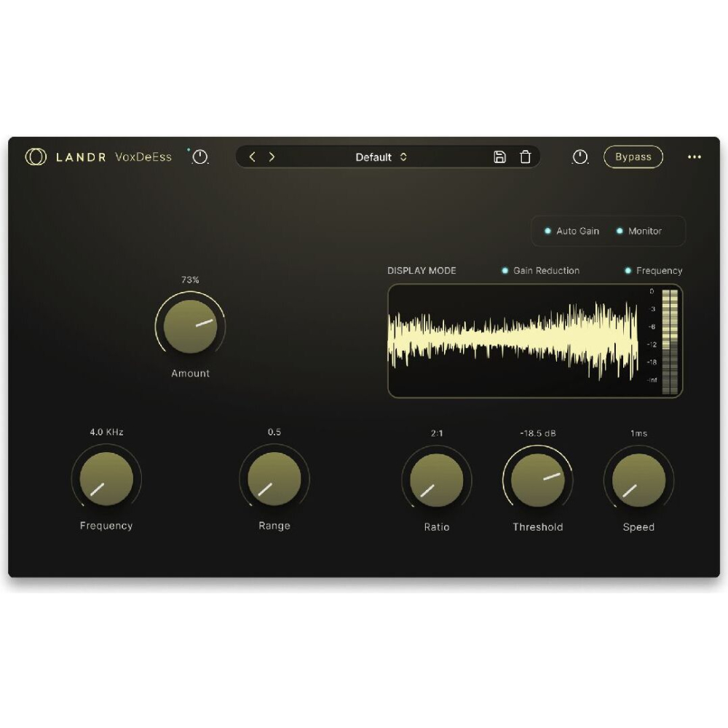Click the Amount knob
Image resolution: width=728 pixels, height=728 pixels.
pyautogui.click(x=190, y=327)
